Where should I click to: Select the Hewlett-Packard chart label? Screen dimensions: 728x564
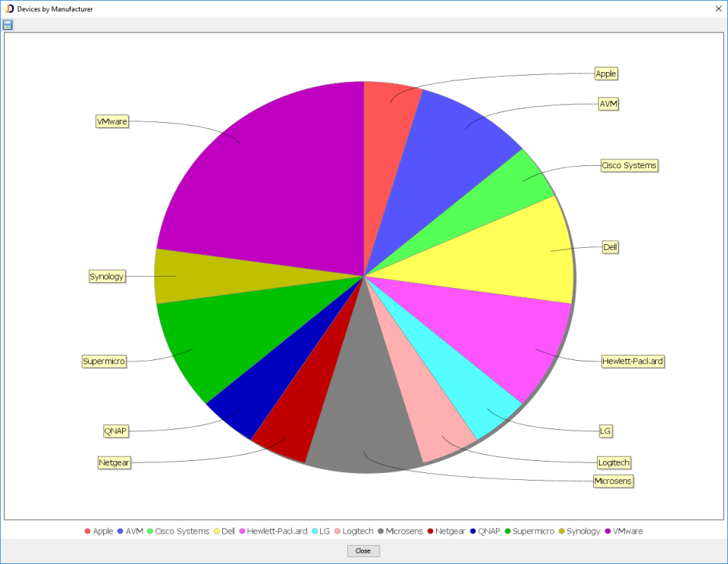click(x=632, y=361)
